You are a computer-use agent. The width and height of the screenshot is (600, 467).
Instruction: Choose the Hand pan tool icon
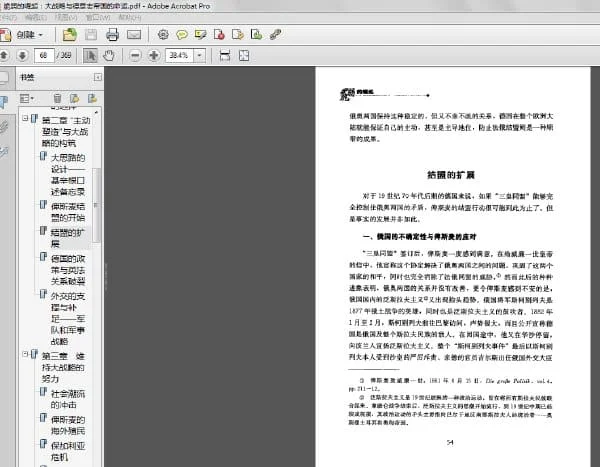[109, 56]
